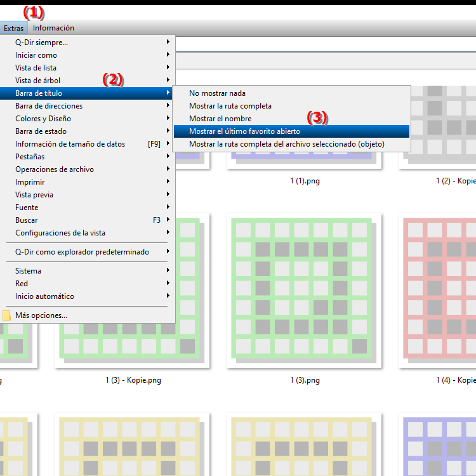Choose Mostrar la ruta completa del archivo seleccionado
This screenshot has height=476, width=476.
pyautogui.click(x=291, y=144)
